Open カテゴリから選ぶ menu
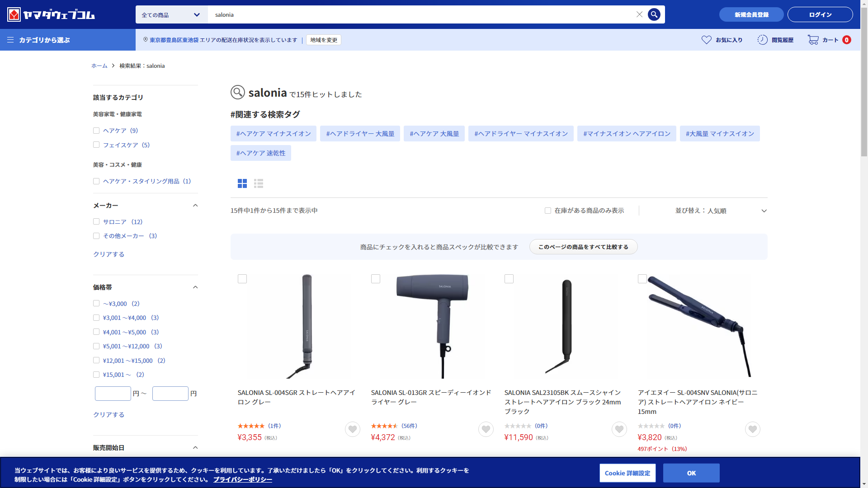The height and width of the screenshot is (488, 868). coord(38,40)
